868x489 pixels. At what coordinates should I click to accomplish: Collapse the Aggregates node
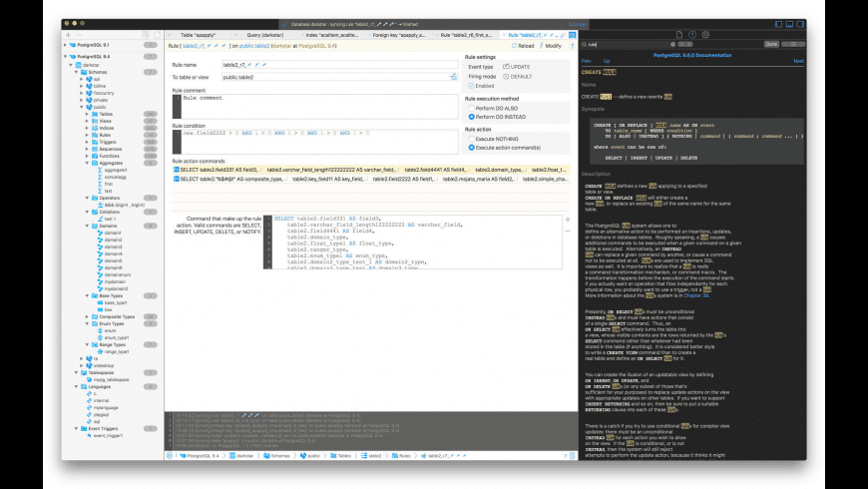coord(87,163)
